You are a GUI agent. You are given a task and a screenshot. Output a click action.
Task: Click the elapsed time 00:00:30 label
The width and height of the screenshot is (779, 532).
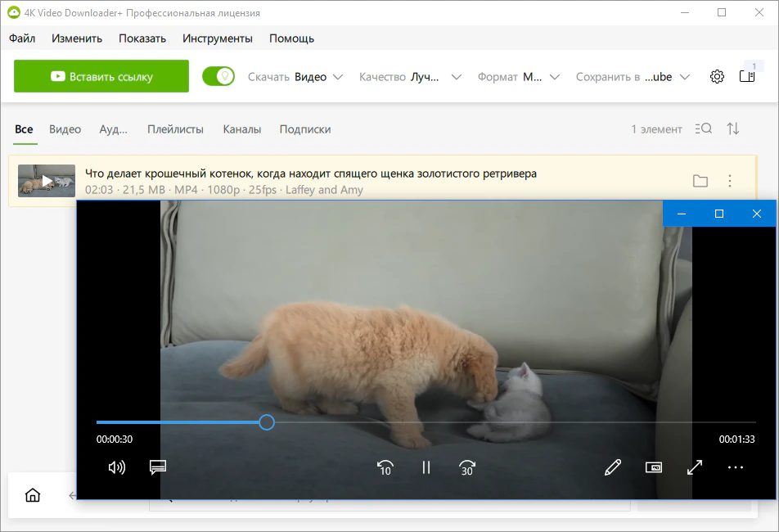pyautogui.click(x=115, y=440)
